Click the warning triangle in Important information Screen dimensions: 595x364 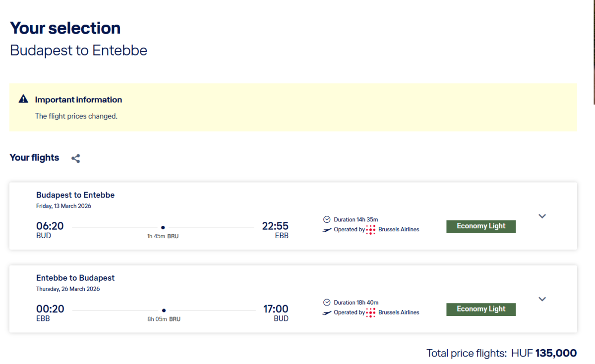pos(23,99)
